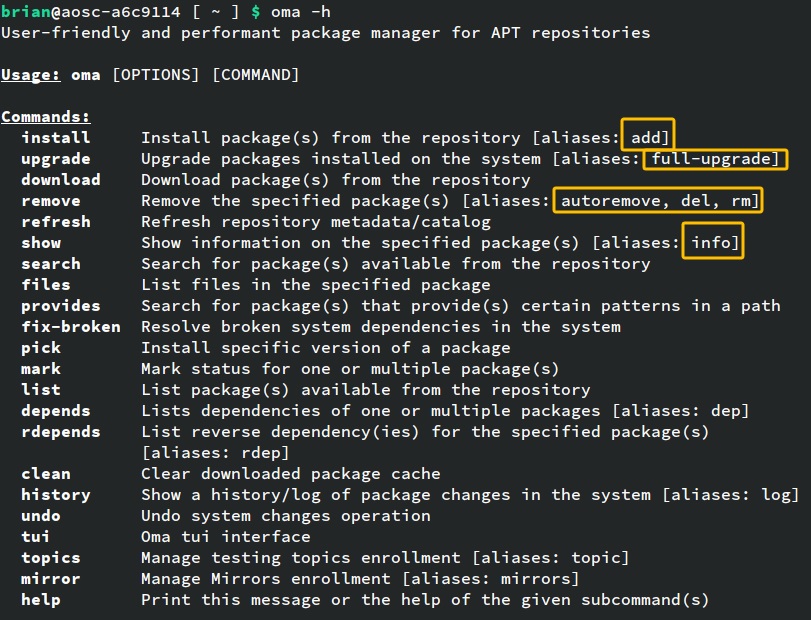Select the 'upgrade' command text
811x620 pixels.
[56, 159]
